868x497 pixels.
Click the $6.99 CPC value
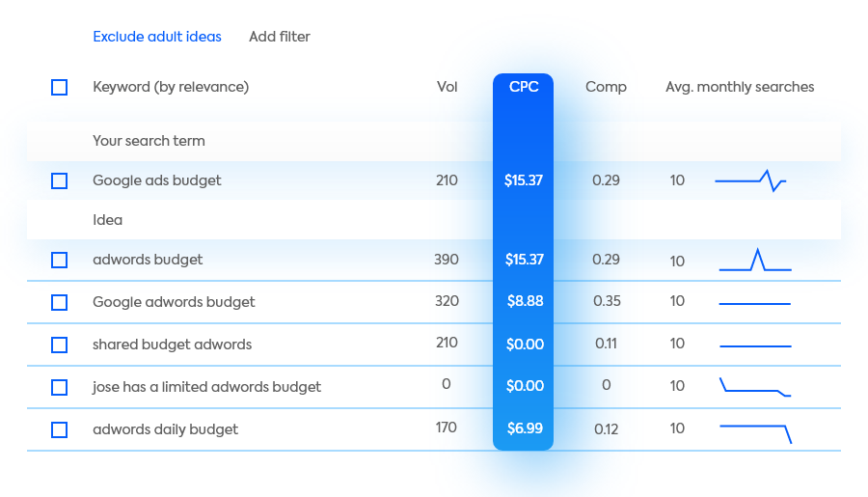(x=525, y=428)
